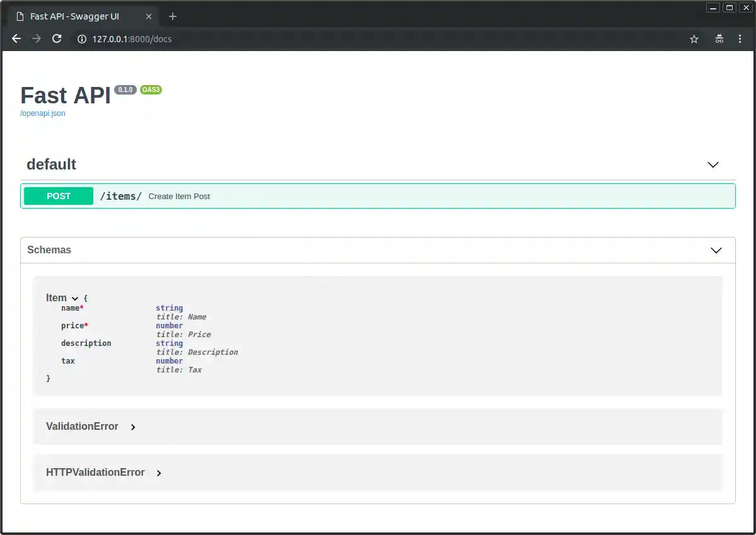Click the page reload icon
Image resolution: width=756 pixels, height=535 pixels.
57,38
